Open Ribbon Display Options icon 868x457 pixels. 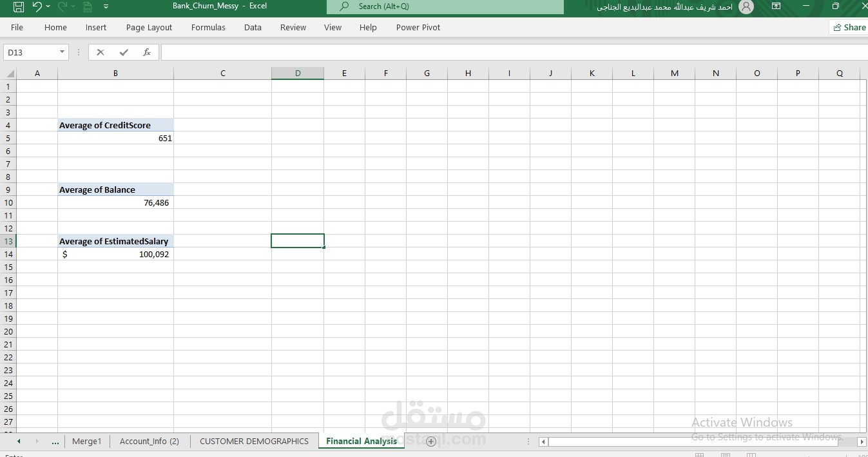pyautogui.click(x=776, y=6)
